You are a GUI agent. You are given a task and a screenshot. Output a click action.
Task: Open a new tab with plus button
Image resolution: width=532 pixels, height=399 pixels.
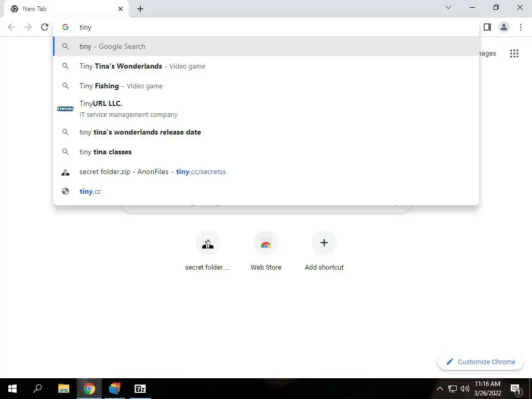[x=140, y=9]
